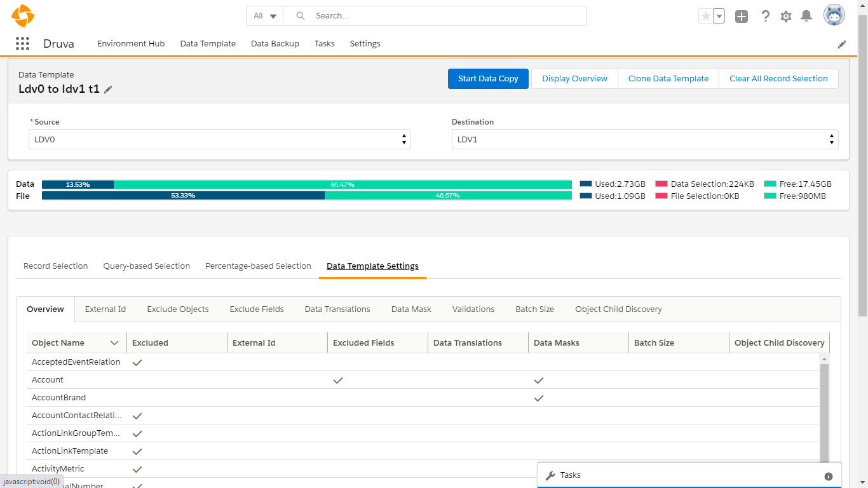Click the External Id column header
The height and width of the screenshot is (488, 868).
277,343
